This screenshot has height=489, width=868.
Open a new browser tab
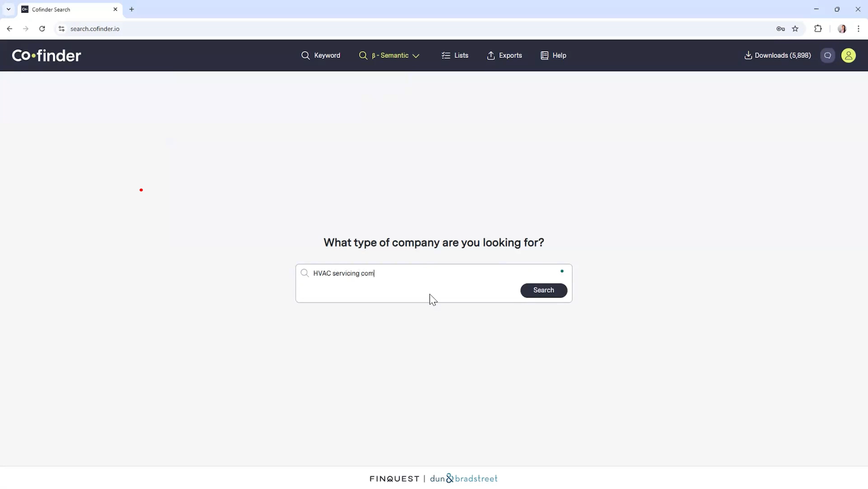132,9
